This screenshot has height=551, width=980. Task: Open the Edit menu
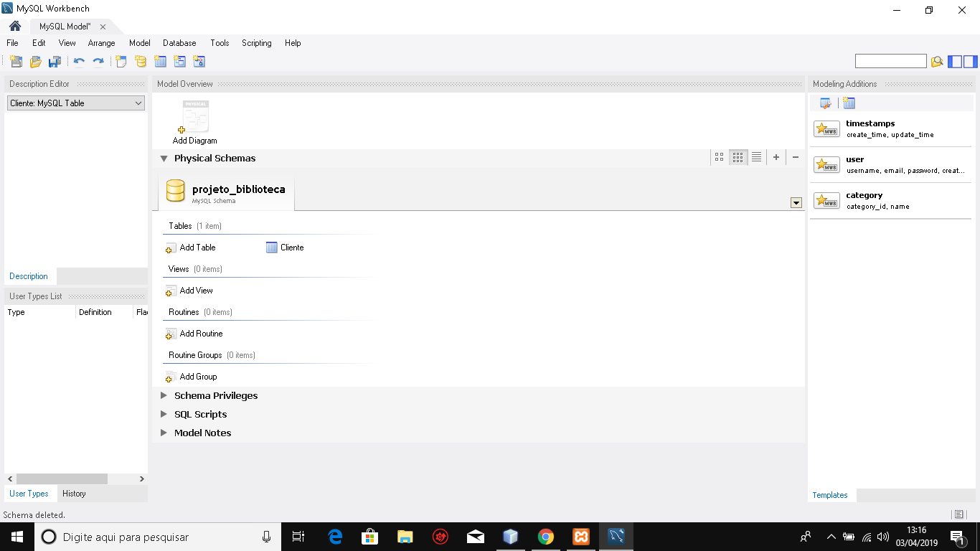point(39,43)
